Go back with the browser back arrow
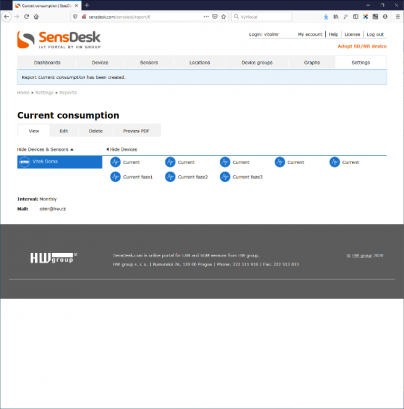404x409 pixels. [7, 17]
